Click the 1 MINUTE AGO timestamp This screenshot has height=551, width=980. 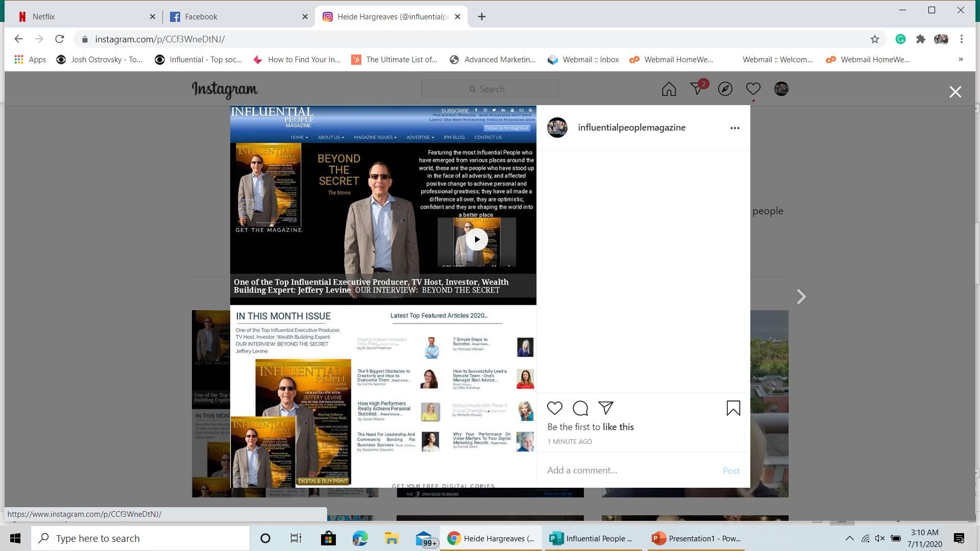click(570, 442)
